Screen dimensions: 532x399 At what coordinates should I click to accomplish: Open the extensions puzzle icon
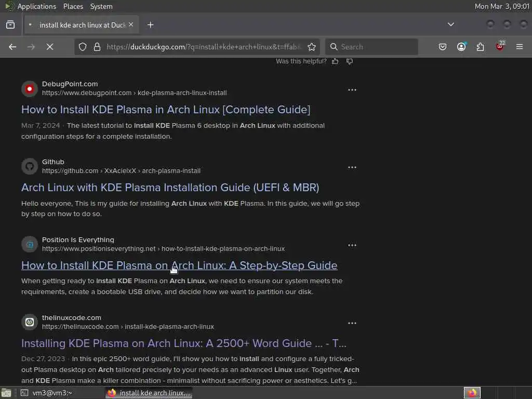point(481,47)
